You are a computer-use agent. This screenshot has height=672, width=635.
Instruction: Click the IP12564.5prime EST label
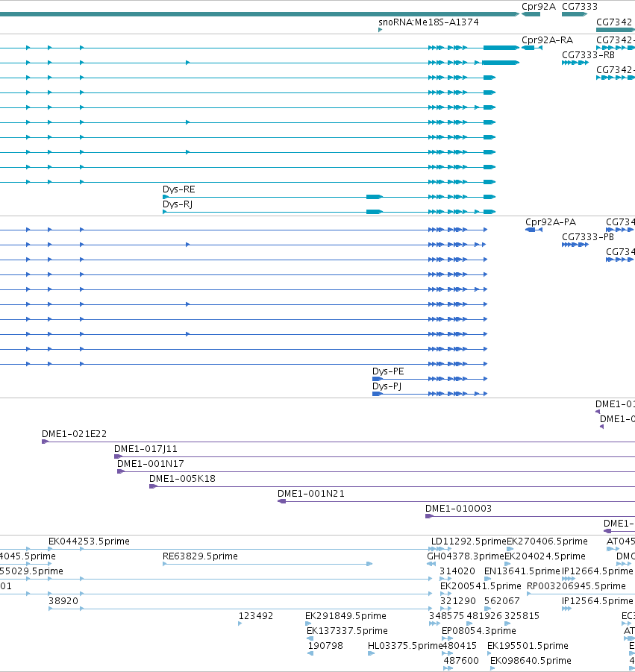click(x=597, y=601)
